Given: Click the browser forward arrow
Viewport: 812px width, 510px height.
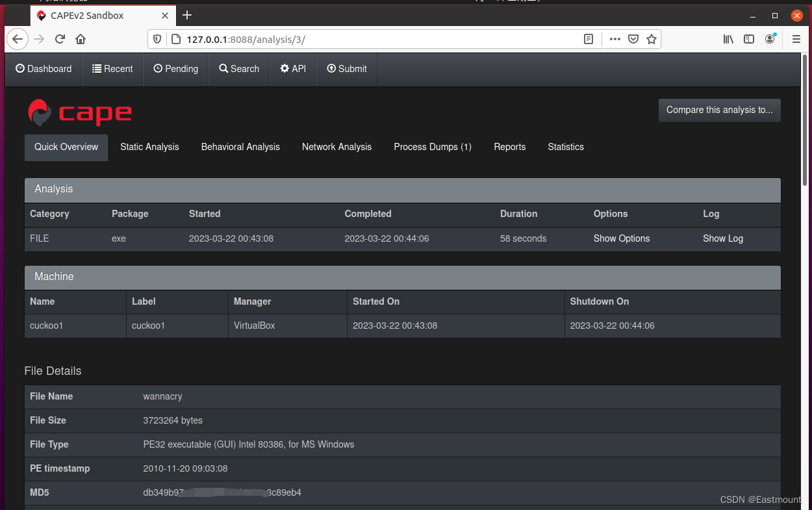Looking at the screenshot, I should 39,39.
